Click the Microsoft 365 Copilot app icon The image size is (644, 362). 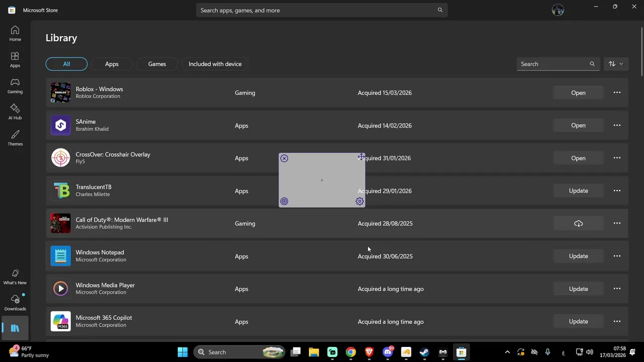60,321
